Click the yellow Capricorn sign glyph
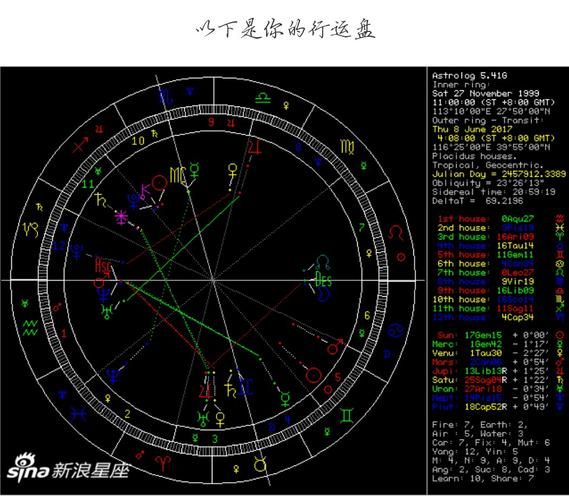The image size is (569, 500). tap(30, 230)
